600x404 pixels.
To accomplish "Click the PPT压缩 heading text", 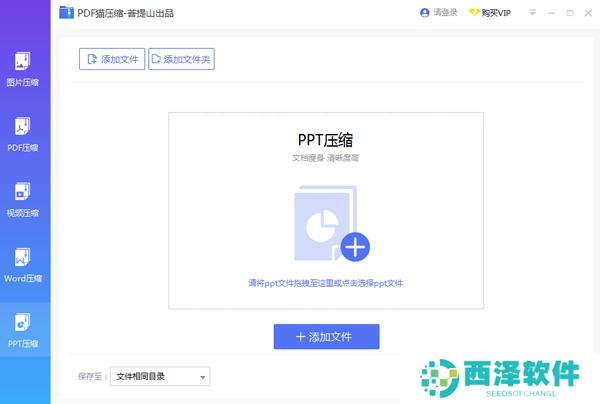I will click(x=326, y=140).
